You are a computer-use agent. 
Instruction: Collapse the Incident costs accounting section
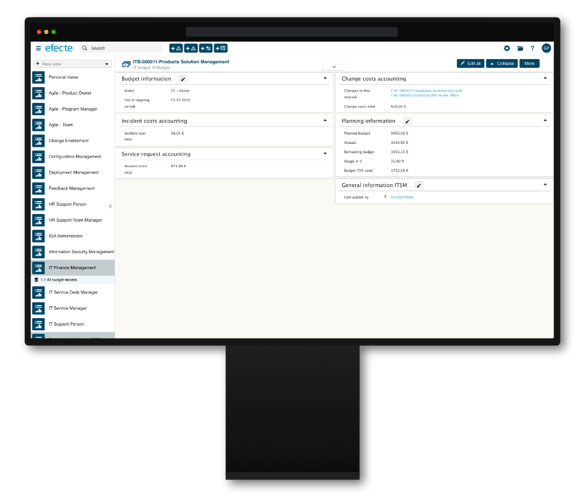[325, 120]
